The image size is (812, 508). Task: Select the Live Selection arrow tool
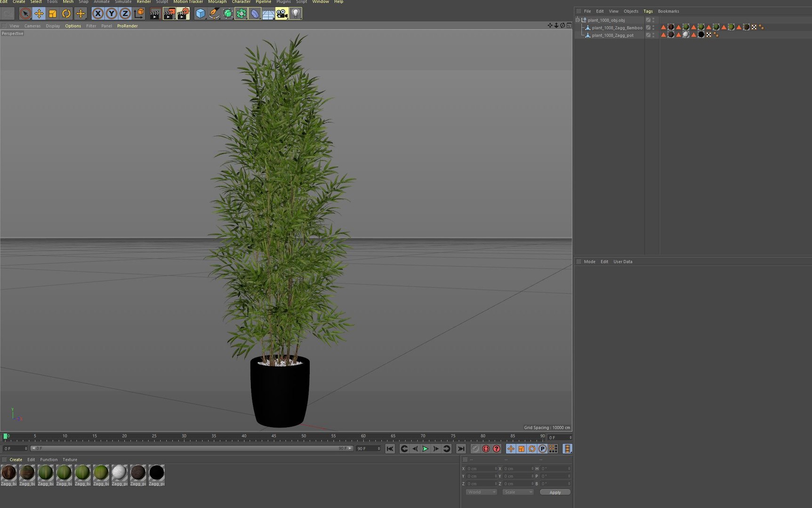[x=25, y=14]
